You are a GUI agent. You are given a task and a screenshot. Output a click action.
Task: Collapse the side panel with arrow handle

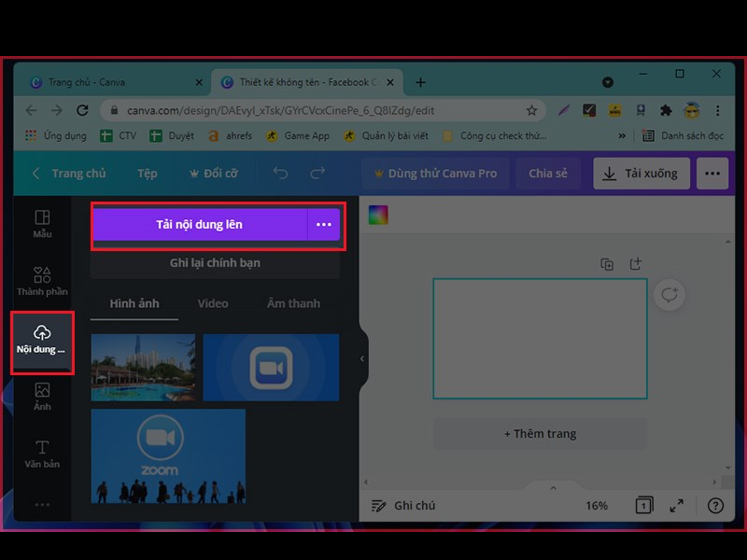[362, 358]
